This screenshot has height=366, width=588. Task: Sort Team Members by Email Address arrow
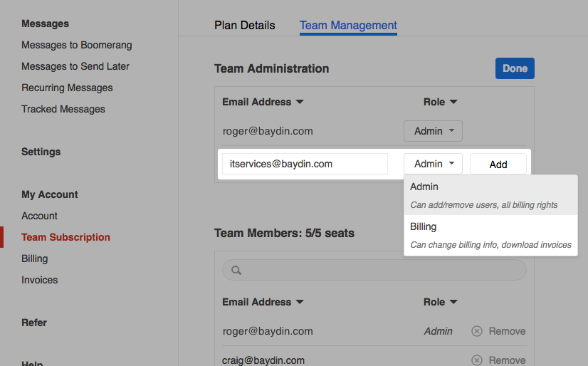(x=300, y=302)
